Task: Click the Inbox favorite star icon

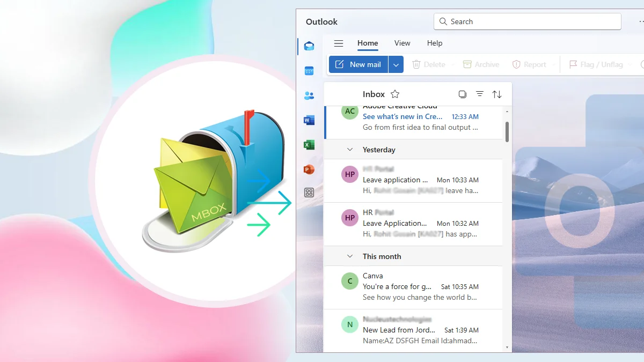Action: [x=395, y=94]
